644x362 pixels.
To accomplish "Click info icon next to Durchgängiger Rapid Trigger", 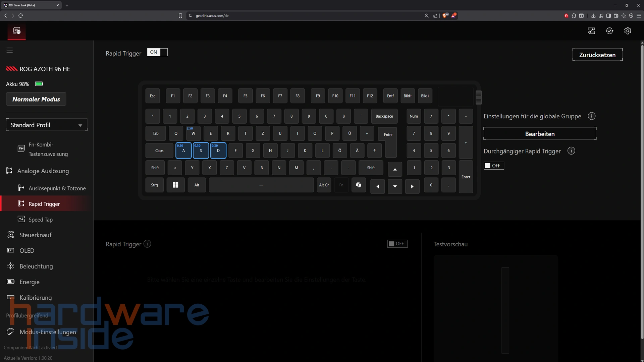I will [571, 151].
